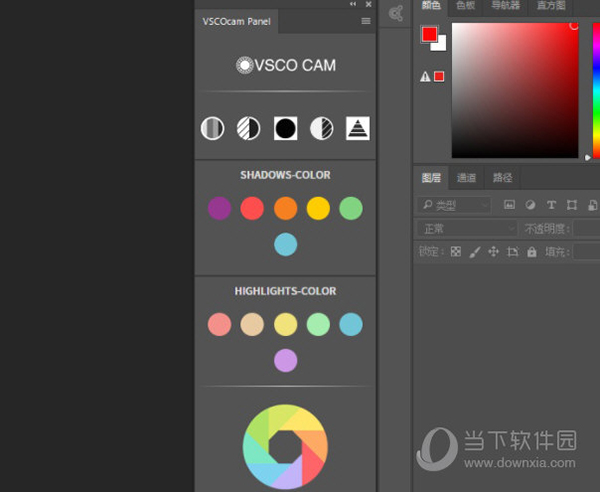Open the VSCOcam Panel flyout menu
This screenshot has width=600, height=492.
click(x=366, y=21)
